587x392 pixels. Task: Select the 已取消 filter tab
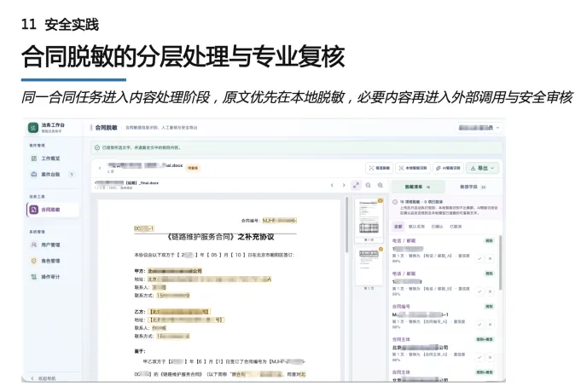pos(456,227)
